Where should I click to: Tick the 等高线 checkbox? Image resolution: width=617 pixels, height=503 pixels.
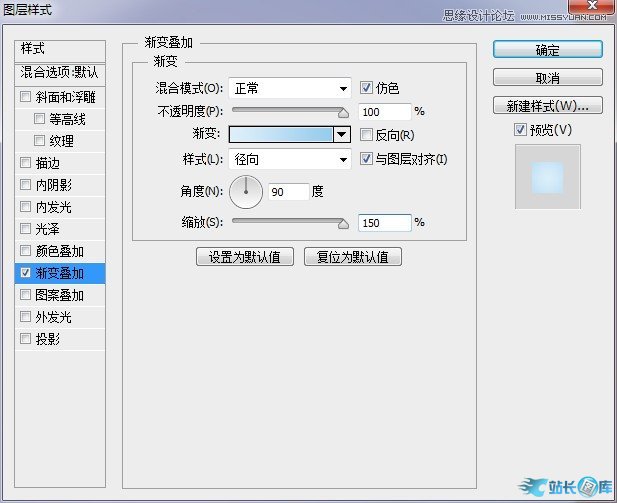[39, 118]
